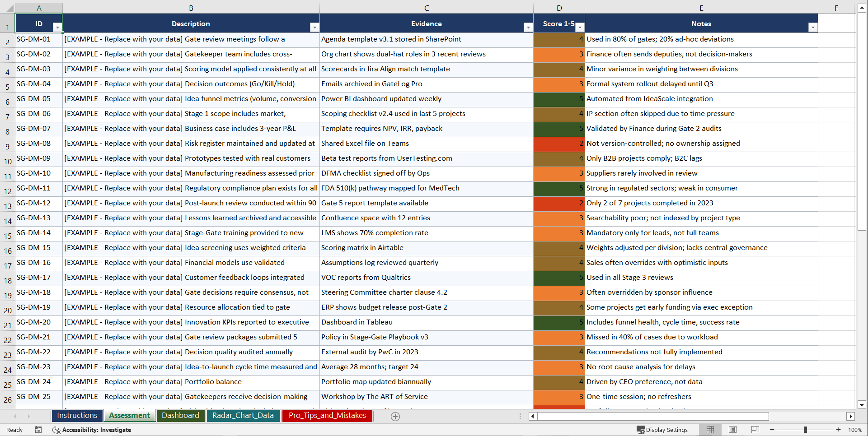The width and height of the screenshot is (868, 436).
Task: Click the Zoom In plus icon
Action: point(839,430)
